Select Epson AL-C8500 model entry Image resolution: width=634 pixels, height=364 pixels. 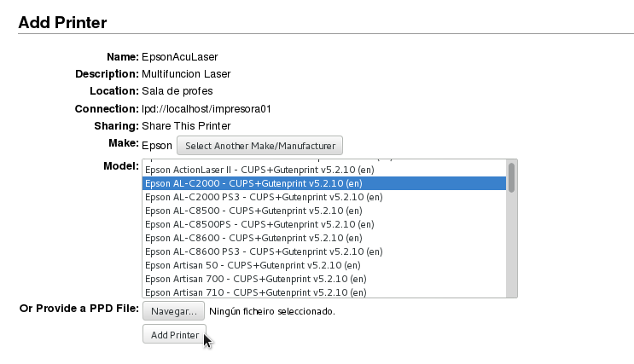point(324,211)
